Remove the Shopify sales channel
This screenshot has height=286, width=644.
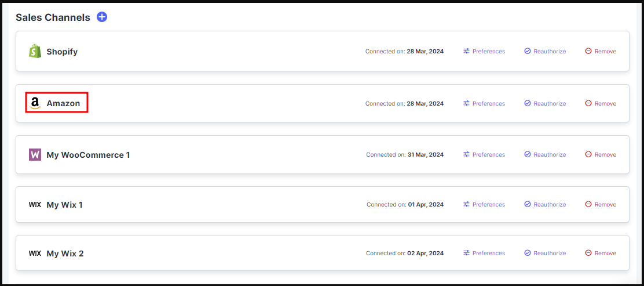(x=601, y=51)
